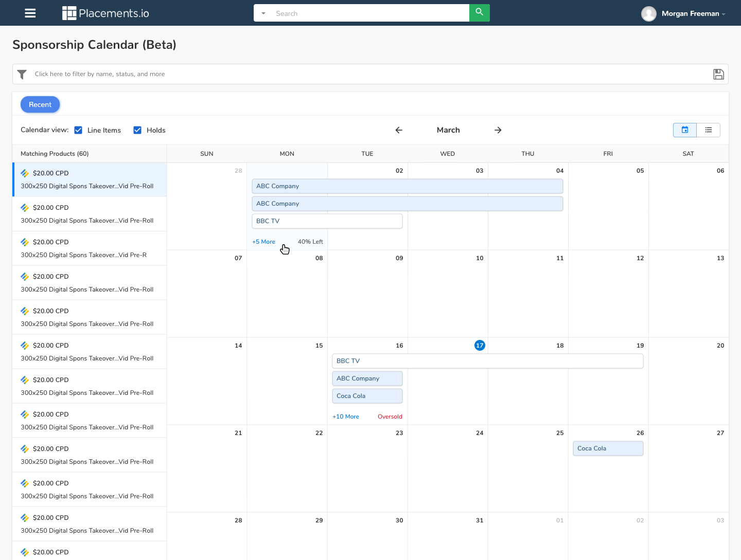Open the Coca Cola event on the 26th

click(608, 448)
